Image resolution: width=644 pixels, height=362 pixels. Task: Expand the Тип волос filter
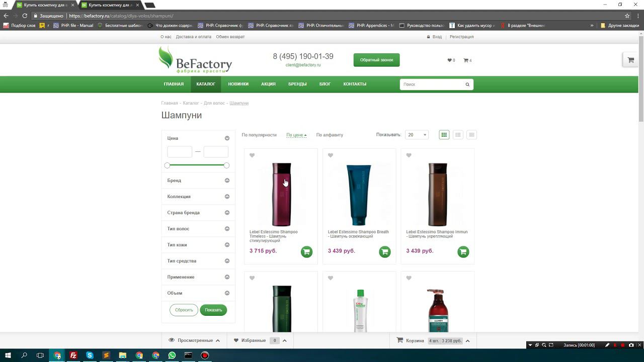[227, 229]
